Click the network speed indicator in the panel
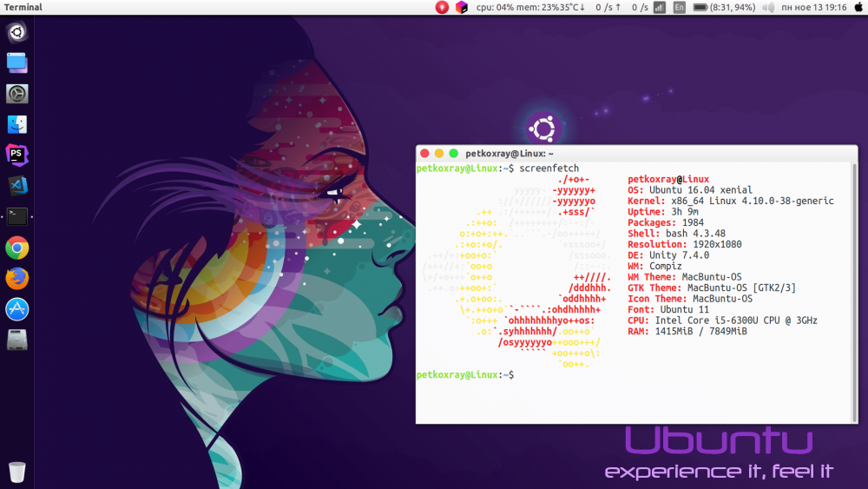This screenshot has height=489, width=868. [621, 7]
